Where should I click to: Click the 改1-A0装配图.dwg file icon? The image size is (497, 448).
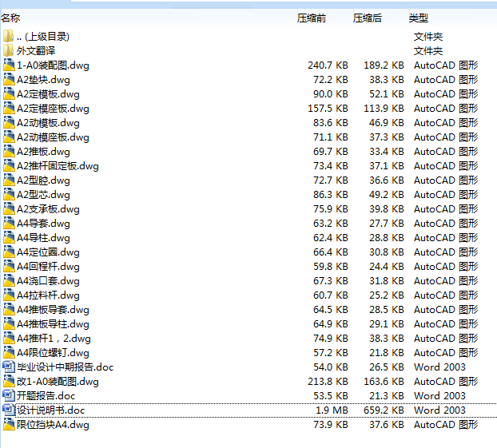(x=9, y=381)
